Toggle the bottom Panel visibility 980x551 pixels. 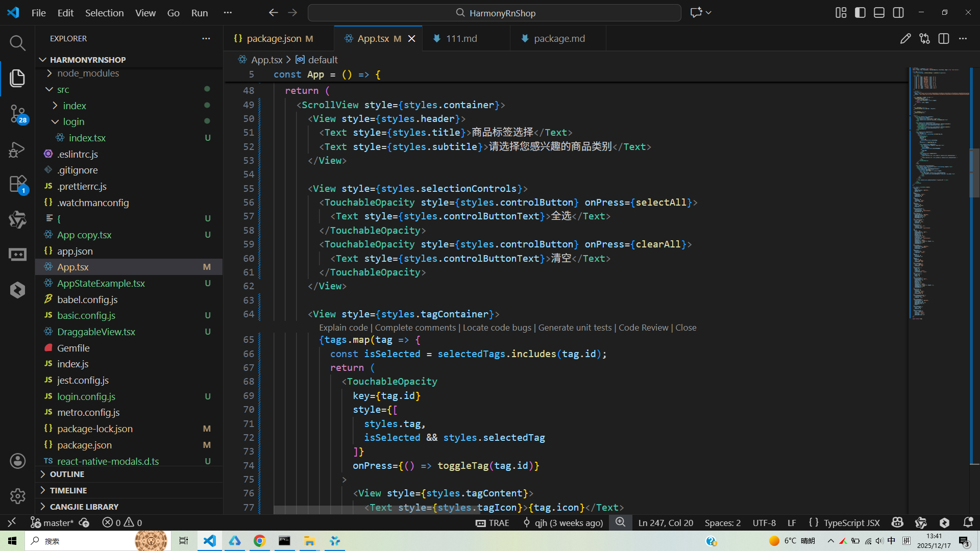pos(879,13)
